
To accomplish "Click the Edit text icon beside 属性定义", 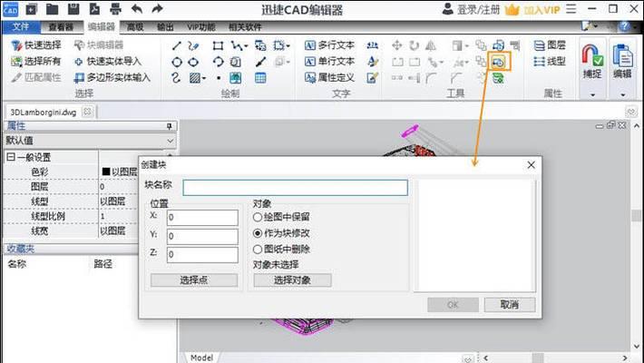I will pyautogui.click(x=372, y=78).
